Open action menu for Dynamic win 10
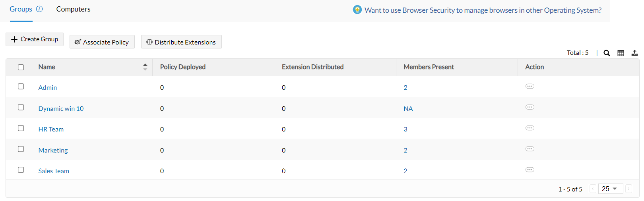The height and width of the screenshot is (201, 644). tap(530, 107)
